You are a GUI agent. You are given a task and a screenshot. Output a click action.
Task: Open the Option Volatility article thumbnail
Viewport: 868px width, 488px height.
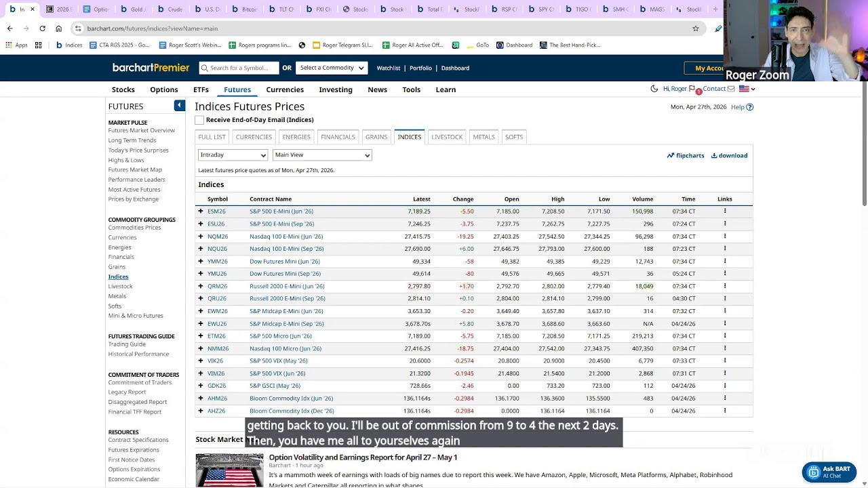(x=229, y=470)
